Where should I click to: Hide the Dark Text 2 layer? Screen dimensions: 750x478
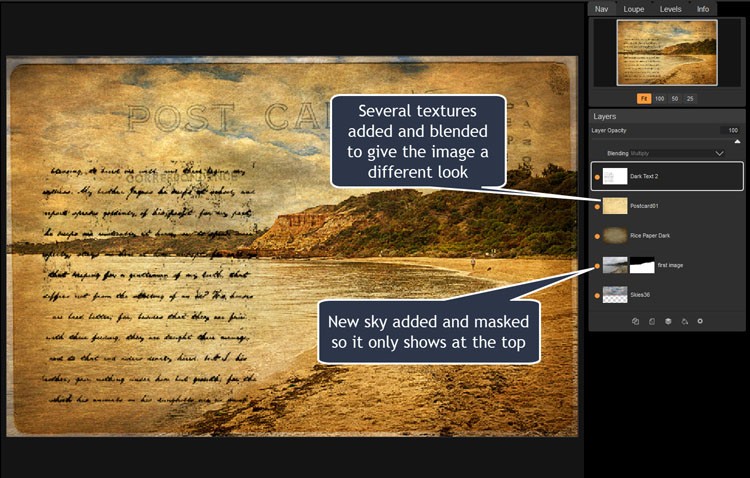pyautogui.click(x=597, y=176)
